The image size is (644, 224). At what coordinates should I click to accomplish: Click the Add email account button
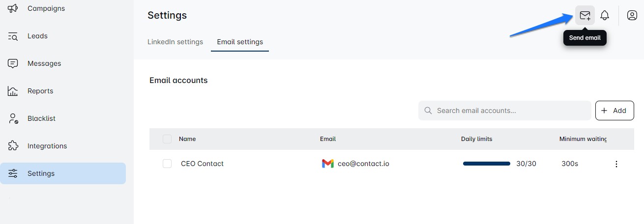click(615, 111)
